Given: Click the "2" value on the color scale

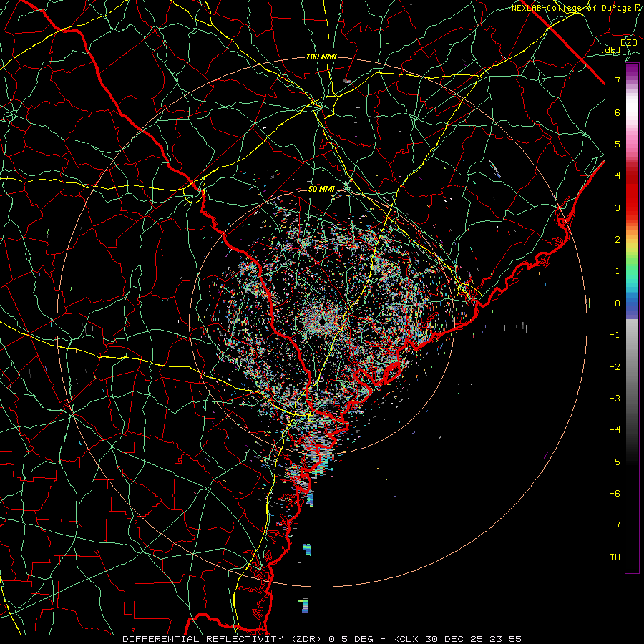Looking at the screenshot, I should pyautogui.click(x=618, y=240).
